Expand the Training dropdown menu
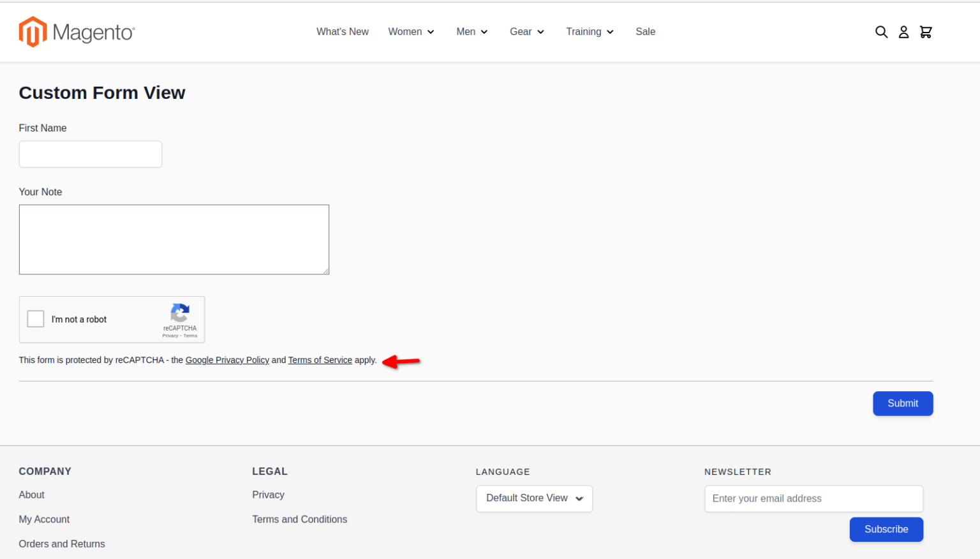The width and height of the screenshot is (980, 559). click(589, 31)
